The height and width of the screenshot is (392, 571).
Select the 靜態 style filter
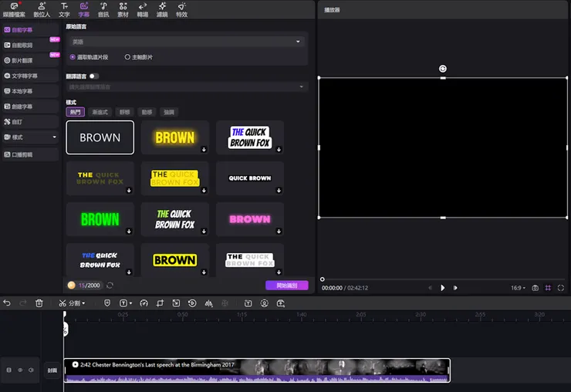tap(124, 112)
